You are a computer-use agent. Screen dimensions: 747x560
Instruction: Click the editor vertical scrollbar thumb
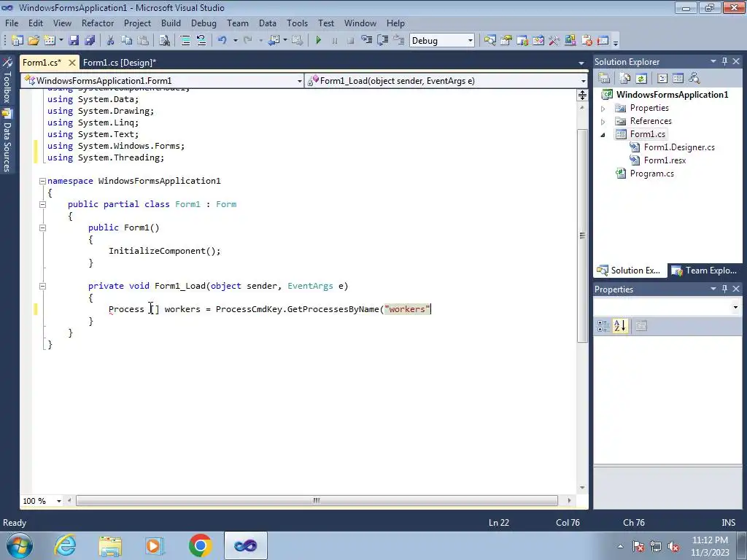582,236
